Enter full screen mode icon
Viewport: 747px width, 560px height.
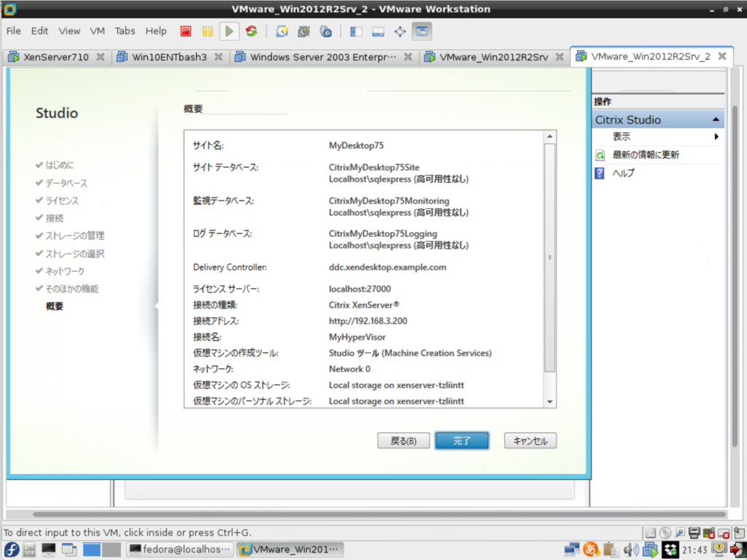(x=400, y=31)
